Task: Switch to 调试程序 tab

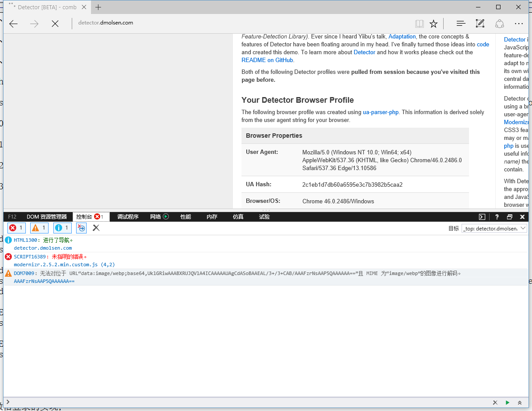Action: tap(128, 217)
